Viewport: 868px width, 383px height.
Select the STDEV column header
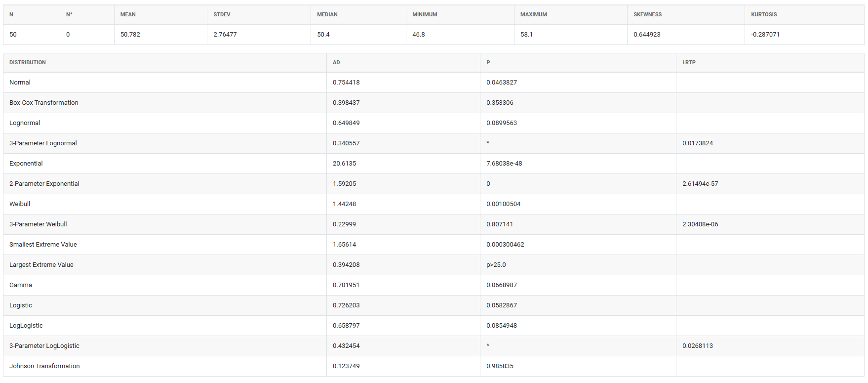coord(222,14)
